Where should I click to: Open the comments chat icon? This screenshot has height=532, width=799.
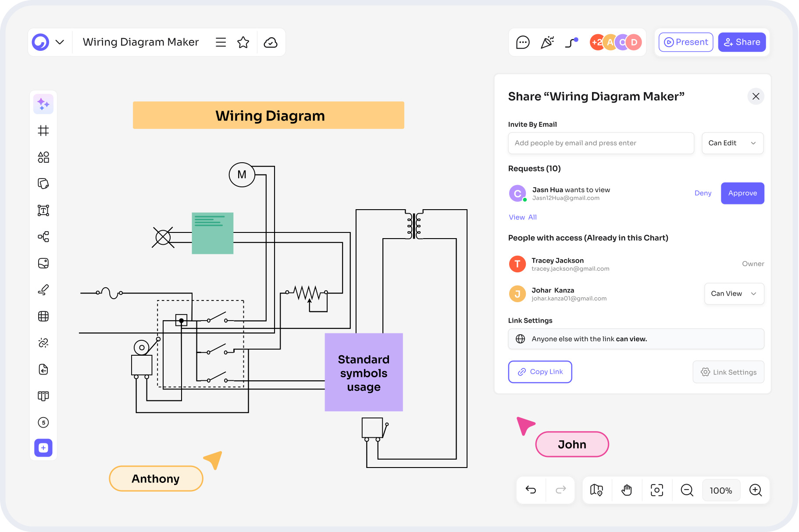523,43
